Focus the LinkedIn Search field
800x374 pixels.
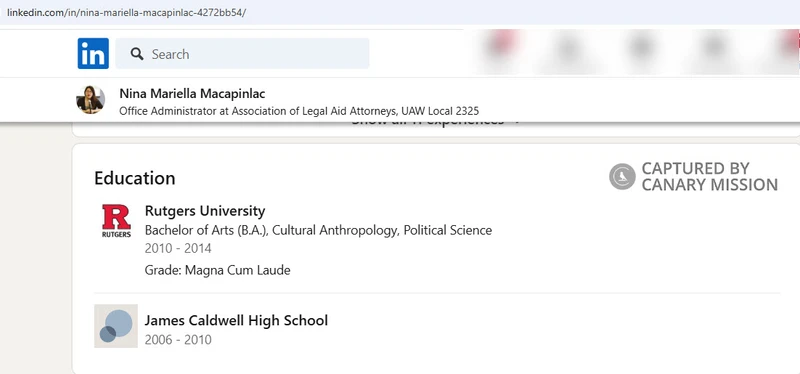click(242, 54)
